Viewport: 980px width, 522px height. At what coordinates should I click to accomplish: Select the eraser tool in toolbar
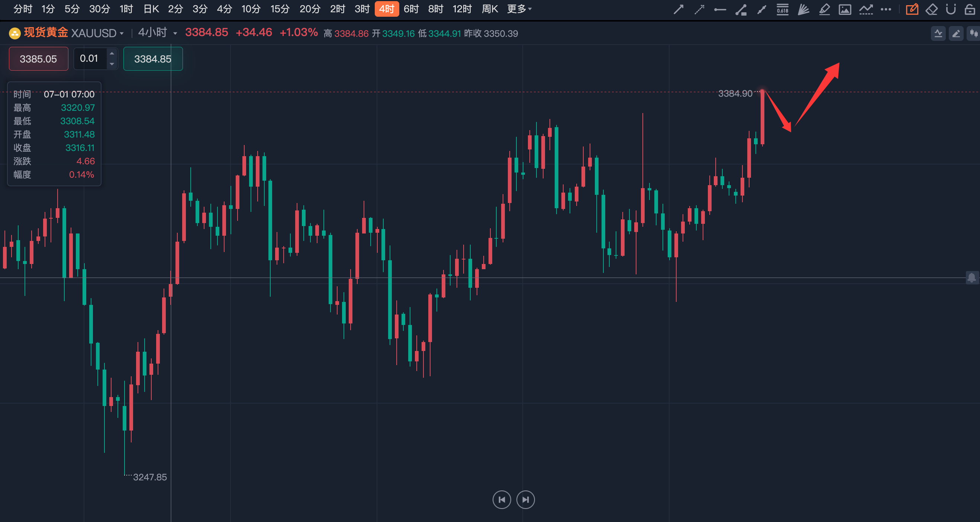[931, 9]
